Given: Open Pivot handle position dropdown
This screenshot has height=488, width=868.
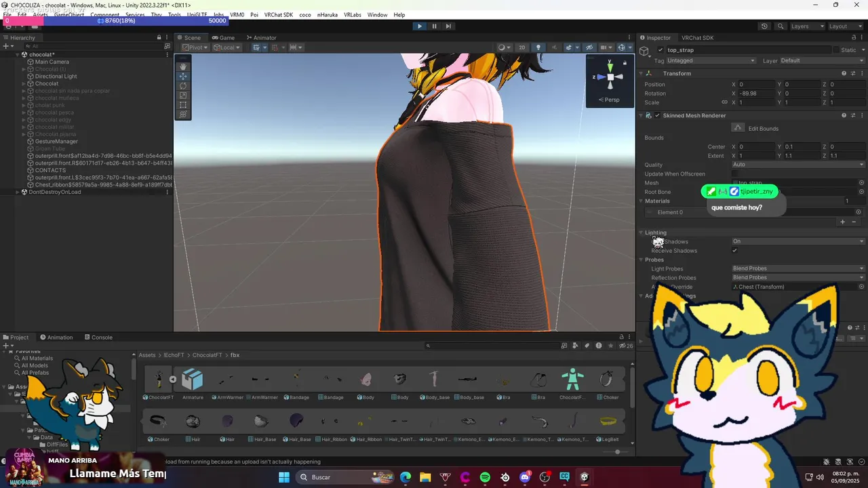Looking at the screenshot, I should pyautogui.click(x=195, y=47).
